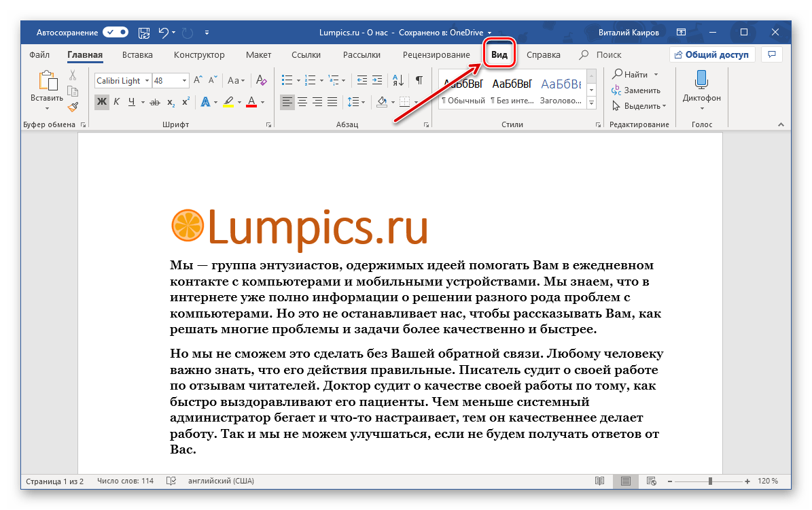Open the comments speech bubble icon
The height and width of the screenshot is (510, 812).
pyautogui.click(x=771, y=54)
